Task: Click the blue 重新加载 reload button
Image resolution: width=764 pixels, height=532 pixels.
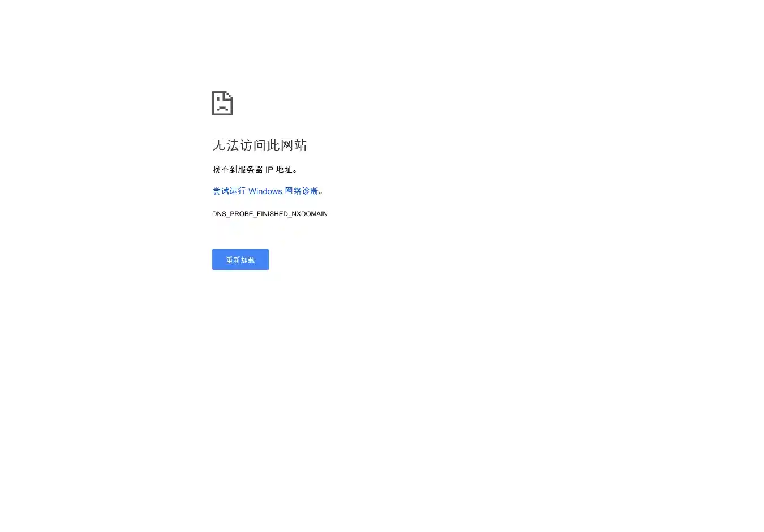Action: (x=241, y=259)
